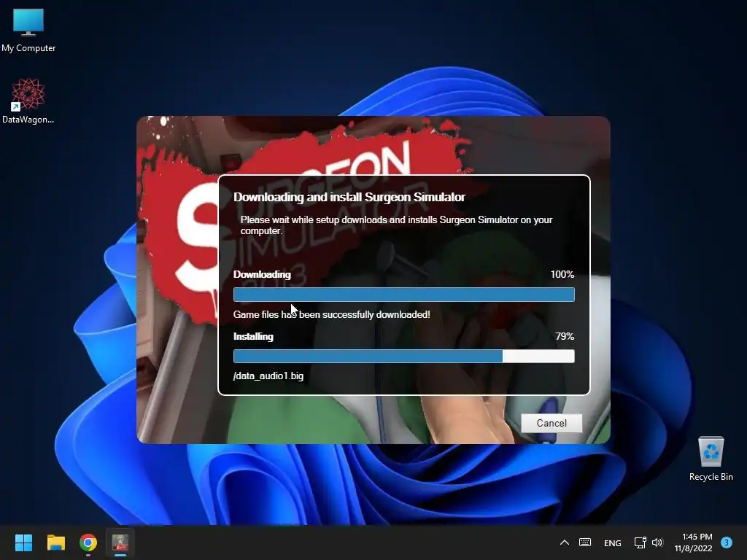The image size is (747, 560).
Task: Open the volume speaker icon
Action: coord(657,542)
